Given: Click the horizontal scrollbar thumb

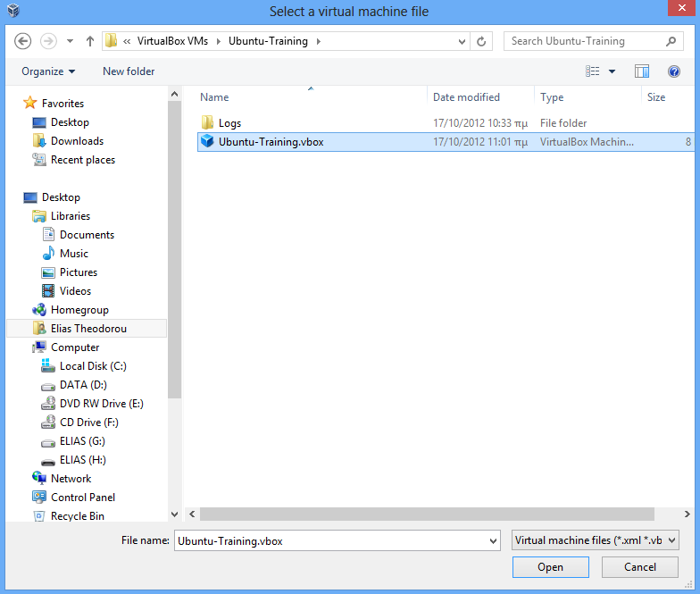Looking at the screenshot, I should click(x=427, y=515).
